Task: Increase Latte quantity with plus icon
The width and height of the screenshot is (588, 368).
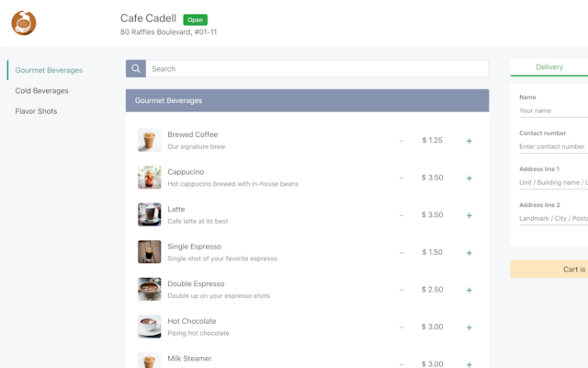Action: 469,215
